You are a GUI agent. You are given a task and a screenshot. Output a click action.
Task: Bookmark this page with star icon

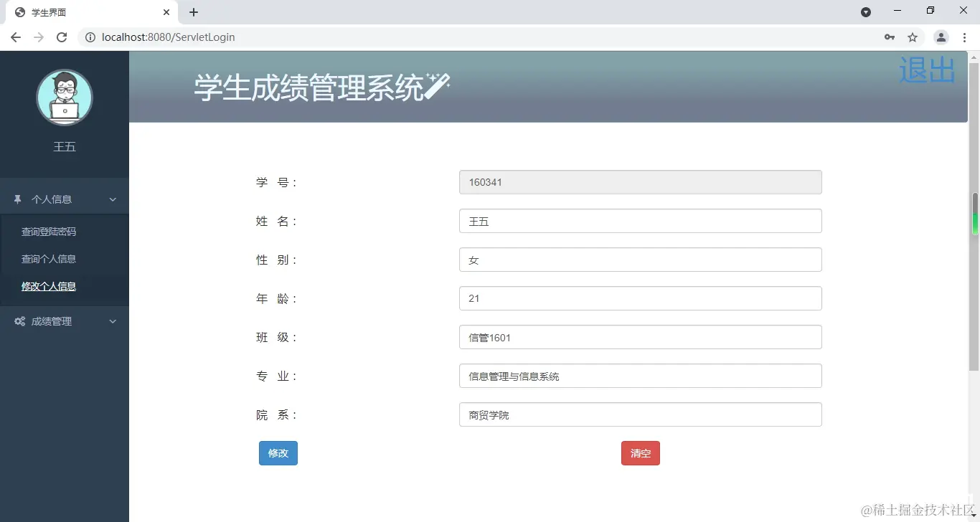click(x=913, y=37)
